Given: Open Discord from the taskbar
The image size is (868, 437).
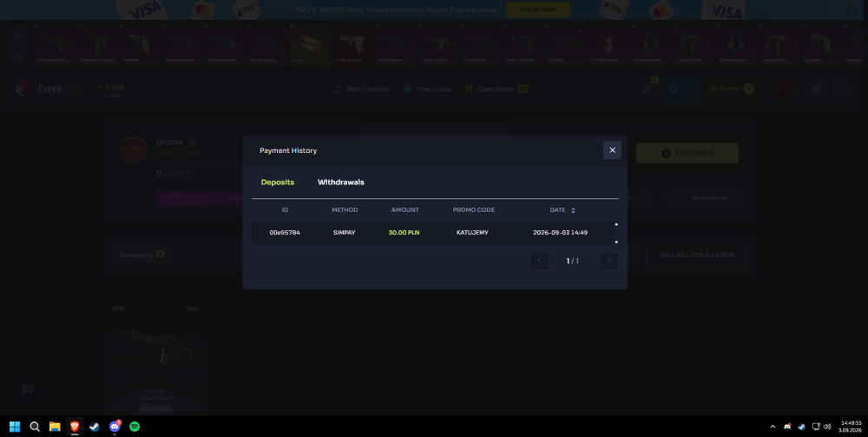Looking at the screenshot, I should click(x=115, y=427).
